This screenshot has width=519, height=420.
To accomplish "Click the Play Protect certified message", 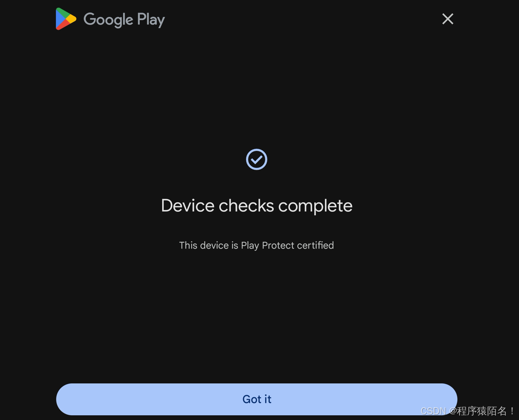I will coord(257,245).
